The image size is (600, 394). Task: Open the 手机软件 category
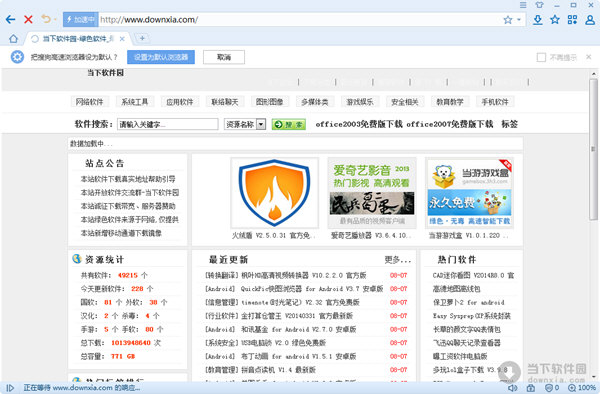tap(495, 102)
